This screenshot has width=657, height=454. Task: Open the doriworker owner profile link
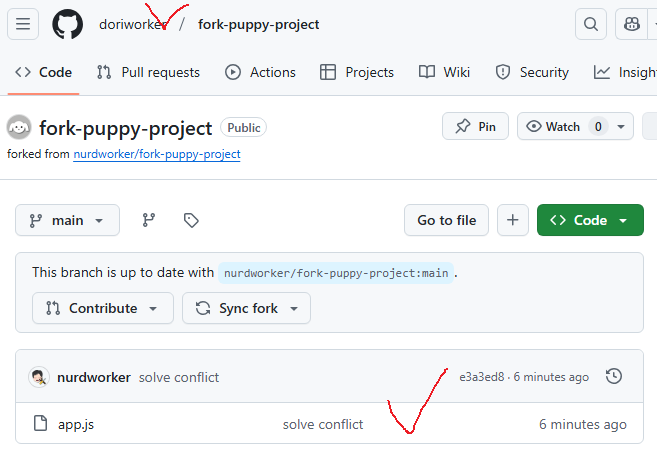coord(133,24)
